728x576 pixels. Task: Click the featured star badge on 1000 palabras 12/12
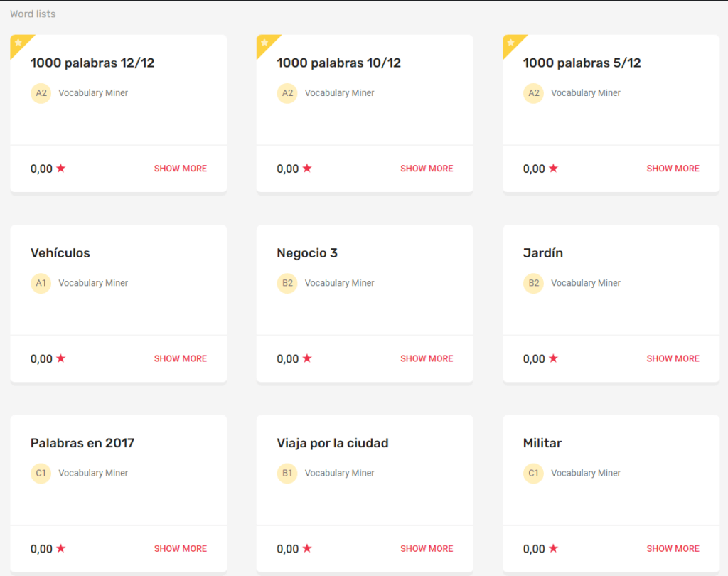click(18, 43)
